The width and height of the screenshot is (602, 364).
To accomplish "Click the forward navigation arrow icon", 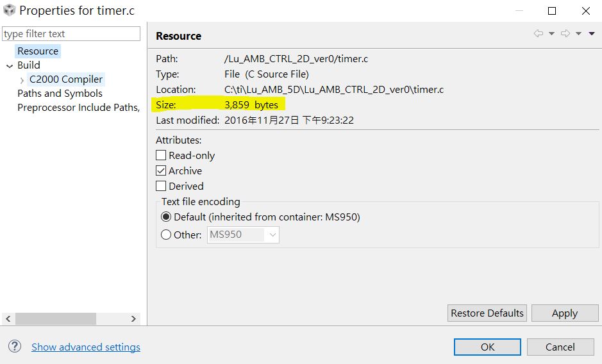I will click(x=565, y=34).
